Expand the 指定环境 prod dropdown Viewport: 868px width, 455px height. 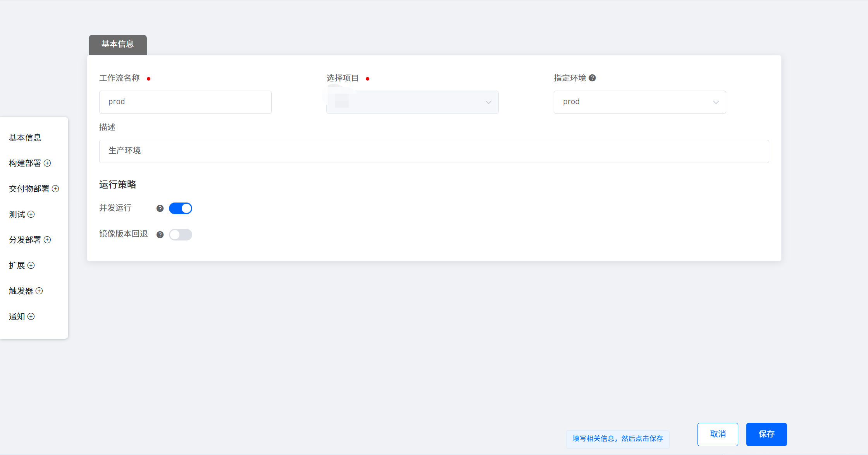pos(639,102)
